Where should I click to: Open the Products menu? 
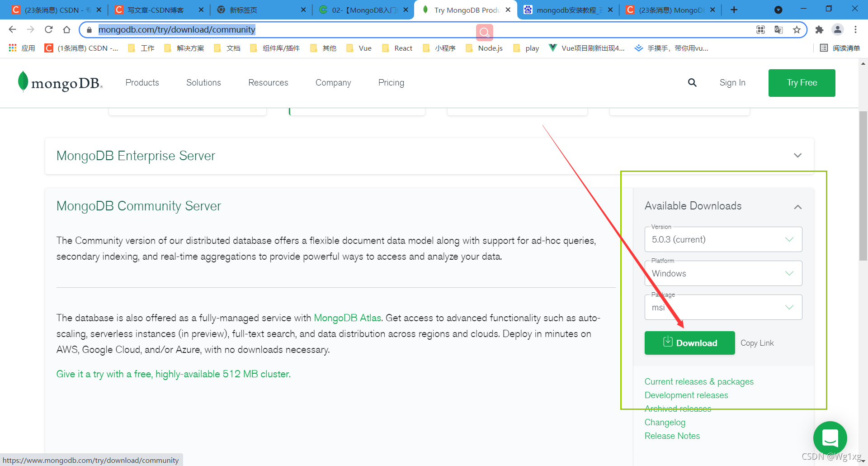(142, 83)
